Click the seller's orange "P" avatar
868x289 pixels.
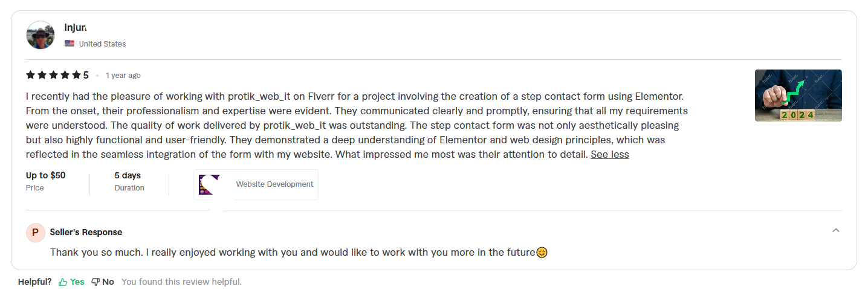36,232
